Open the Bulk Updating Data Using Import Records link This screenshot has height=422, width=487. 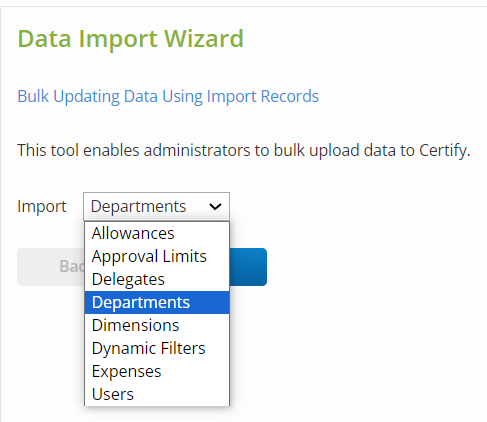[168, 96]
